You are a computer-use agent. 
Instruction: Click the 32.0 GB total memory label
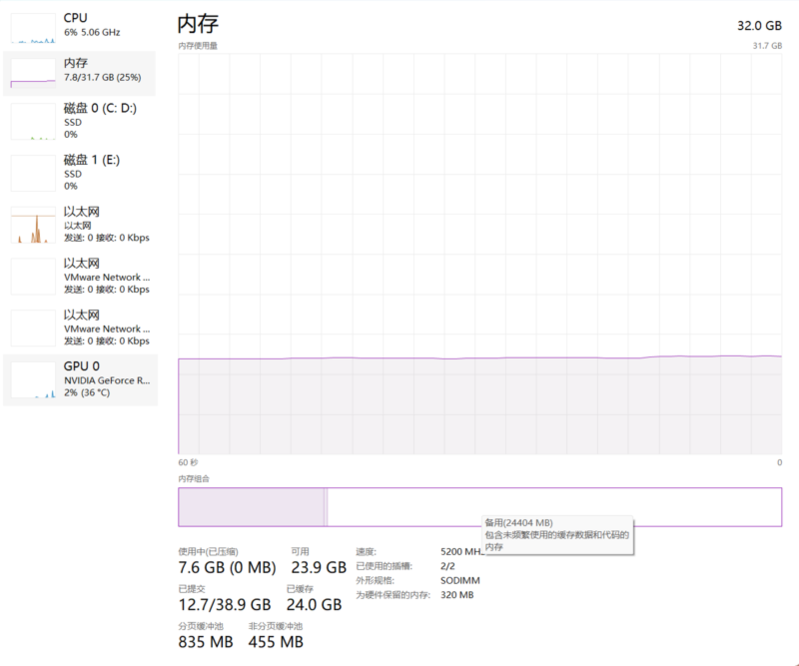(x=759, y=26)
